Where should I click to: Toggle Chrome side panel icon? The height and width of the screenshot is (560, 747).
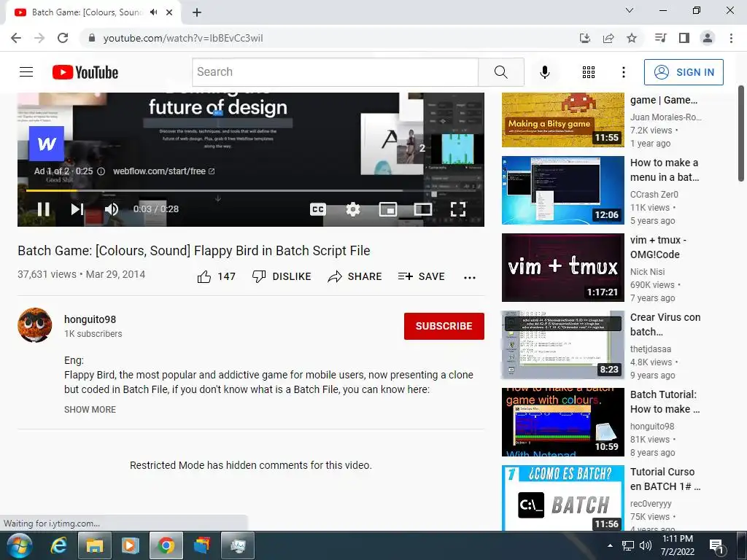pos(684,38)
